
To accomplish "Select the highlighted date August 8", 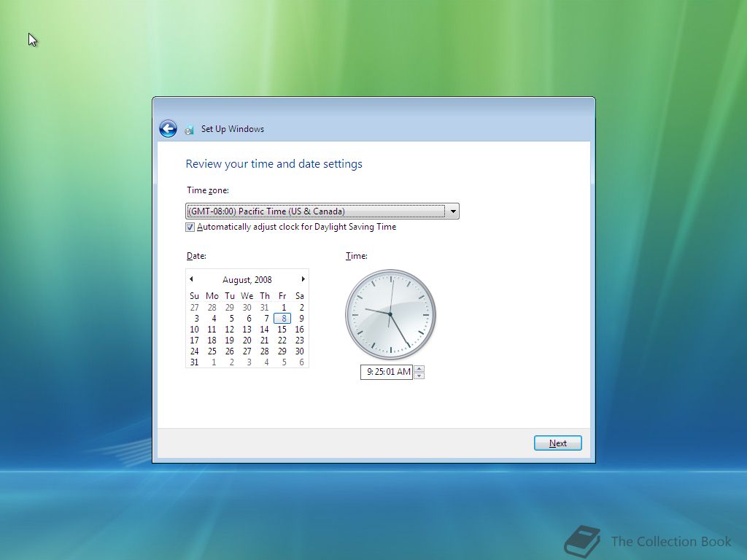I will [x=282, y=319].
